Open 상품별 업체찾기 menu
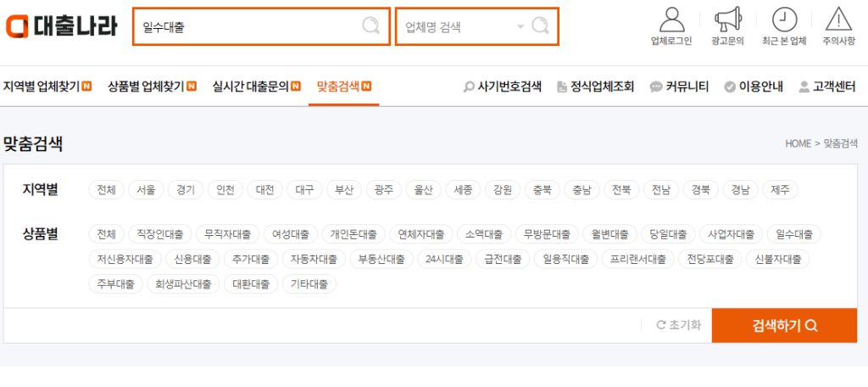 (153, 86)
